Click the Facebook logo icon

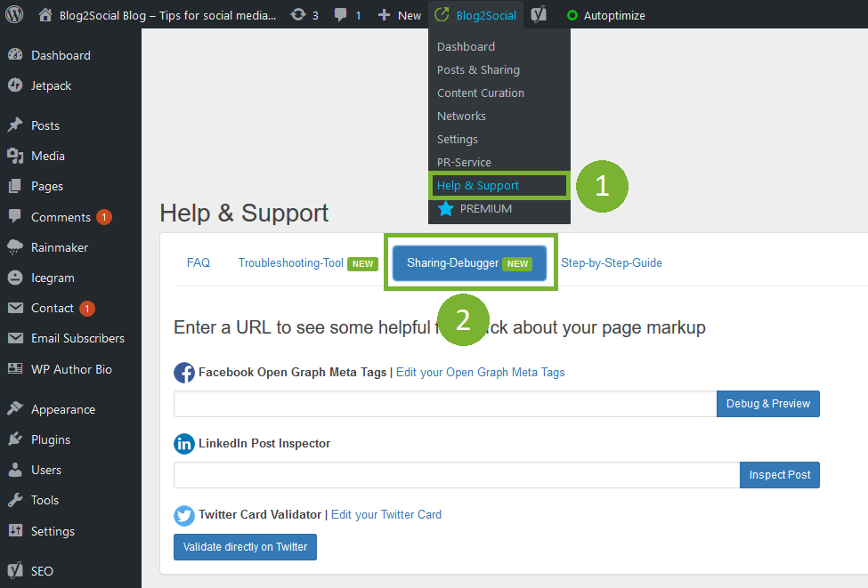click(x=184, y=372)
